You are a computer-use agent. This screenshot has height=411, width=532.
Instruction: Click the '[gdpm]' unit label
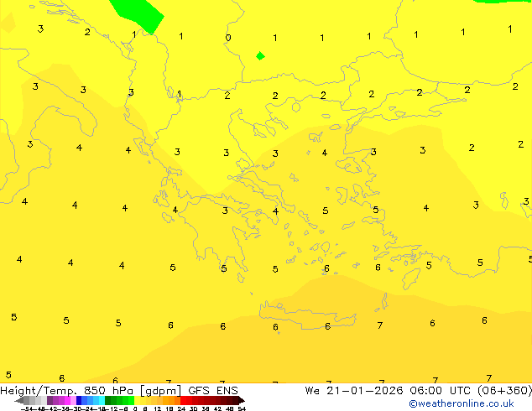click(161, 391)
